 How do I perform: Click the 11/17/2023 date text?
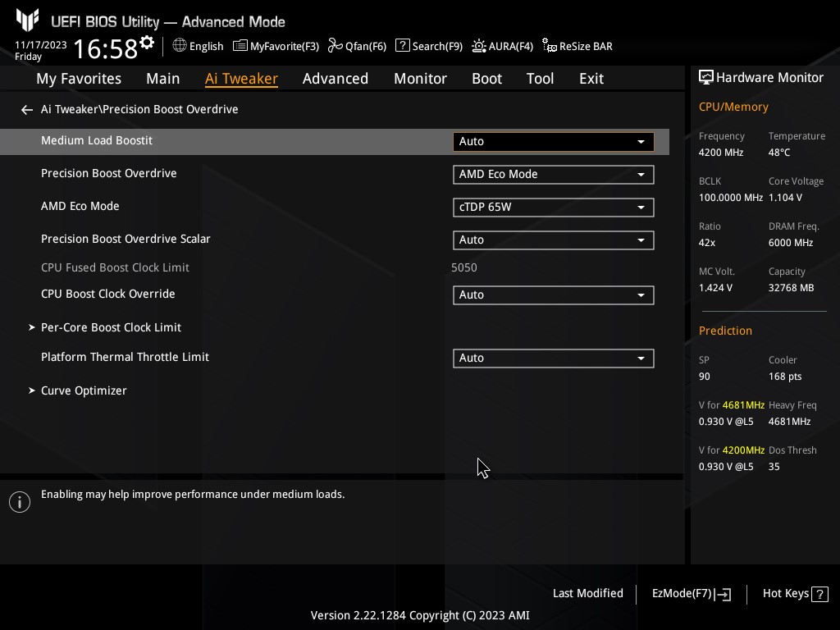click(41, 45)
